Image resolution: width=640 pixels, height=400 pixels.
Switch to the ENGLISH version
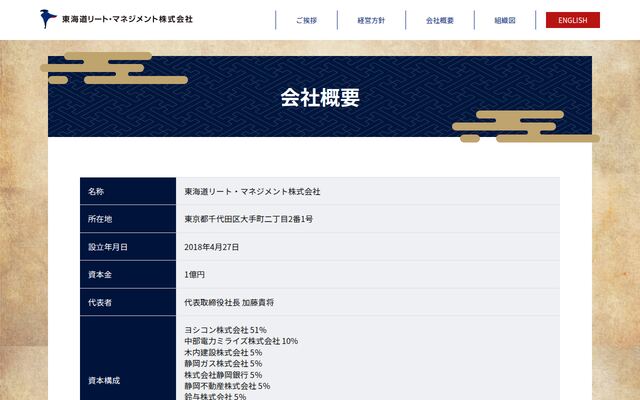click(x=573, y=20)
